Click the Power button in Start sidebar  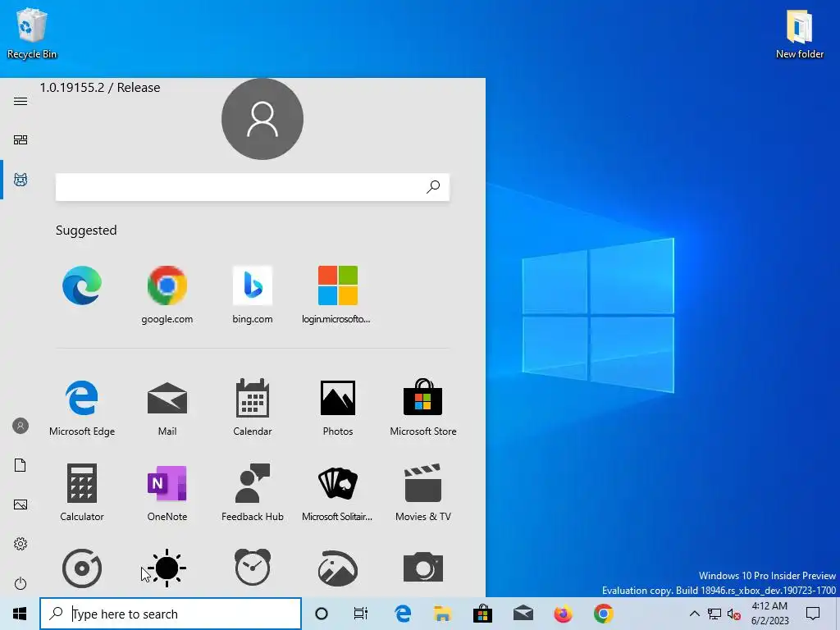[21, 583]
